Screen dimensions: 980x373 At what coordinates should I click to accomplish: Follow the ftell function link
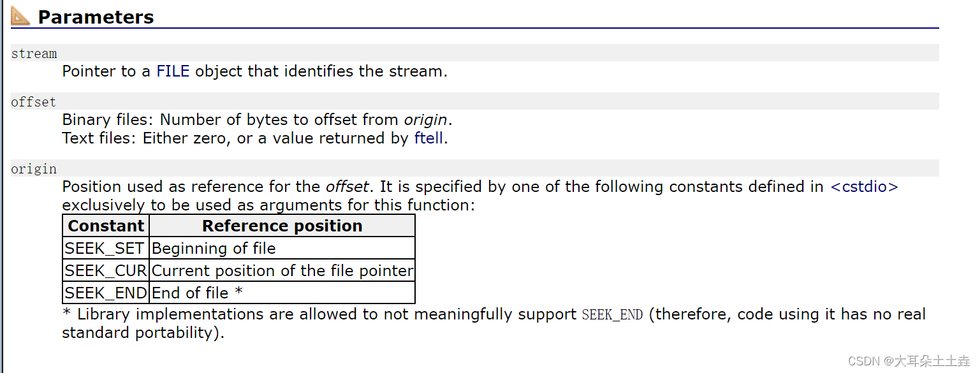pos(428,138)
